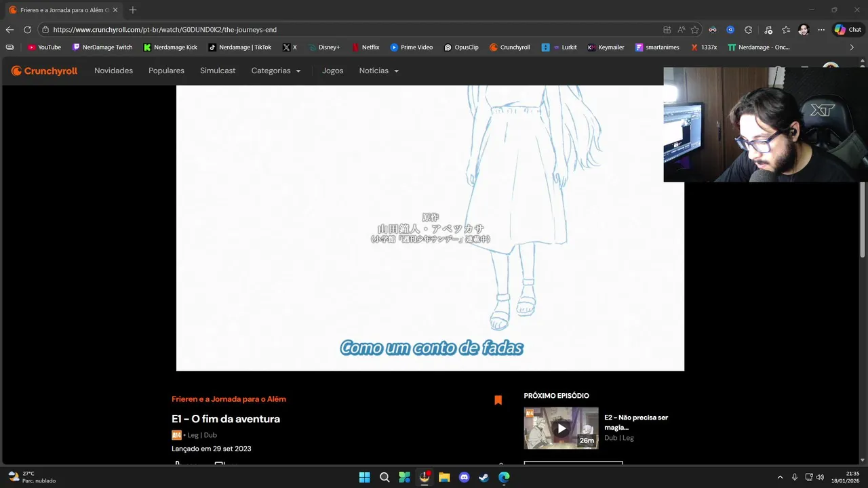Activate the Read aloud icon

click(x=681, y=30)
